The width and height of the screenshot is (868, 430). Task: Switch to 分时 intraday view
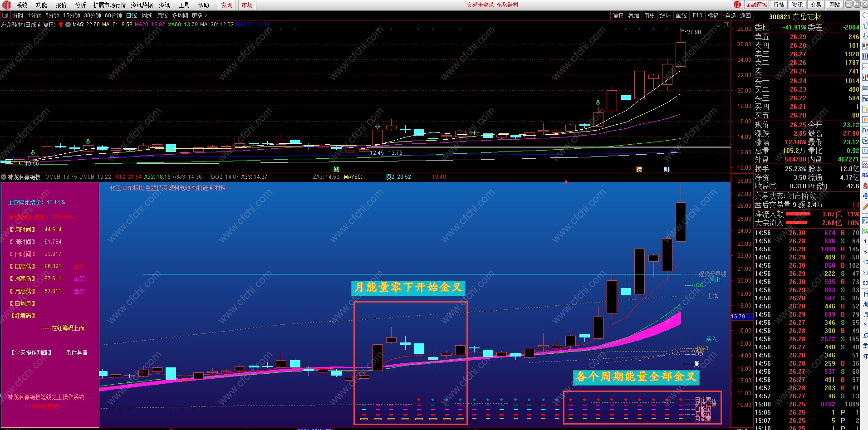18,15
